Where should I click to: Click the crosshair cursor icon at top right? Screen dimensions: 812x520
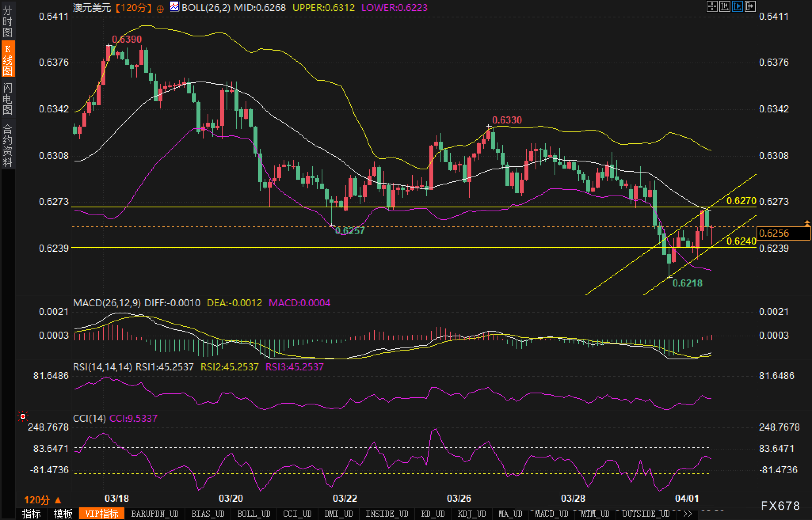click(x=712, y=6)
